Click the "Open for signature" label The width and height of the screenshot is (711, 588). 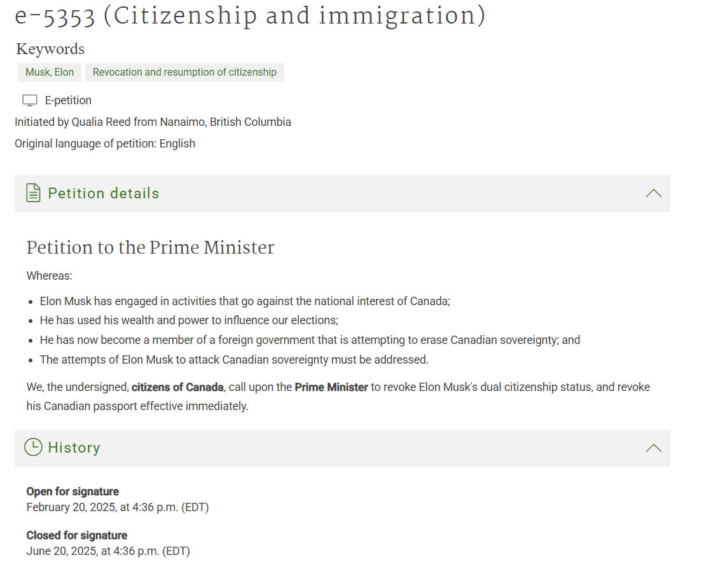[72, 491]
